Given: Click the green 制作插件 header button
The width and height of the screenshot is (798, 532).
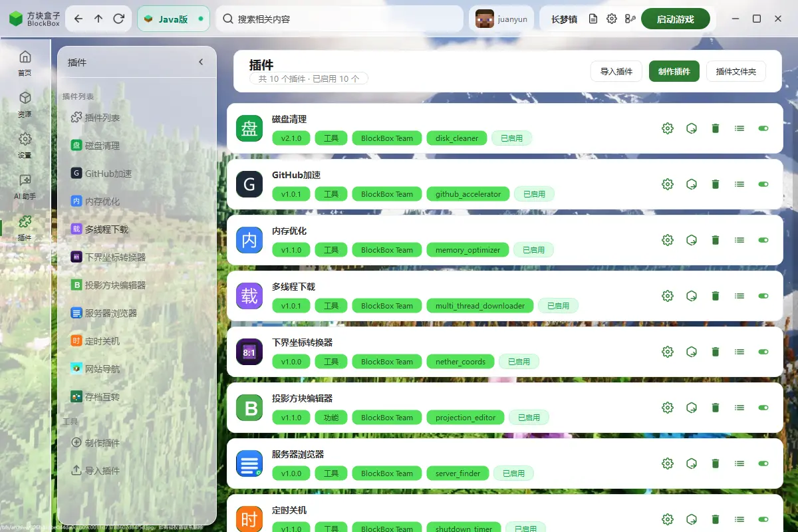Looking at the screenshot, I should click(674, 71).
